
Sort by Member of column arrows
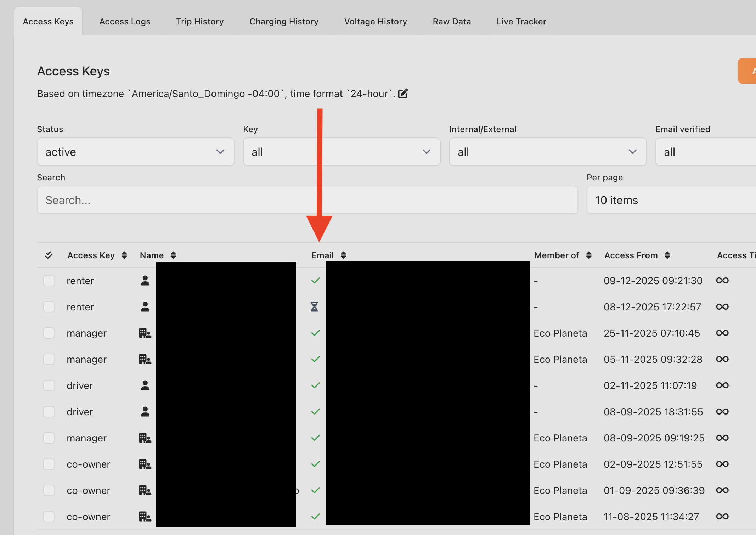point(589,255)
